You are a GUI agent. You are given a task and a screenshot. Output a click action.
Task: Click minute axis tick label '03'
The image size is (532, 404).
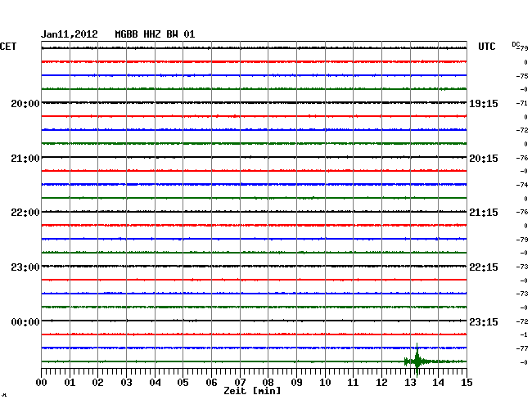click(126, 383)
